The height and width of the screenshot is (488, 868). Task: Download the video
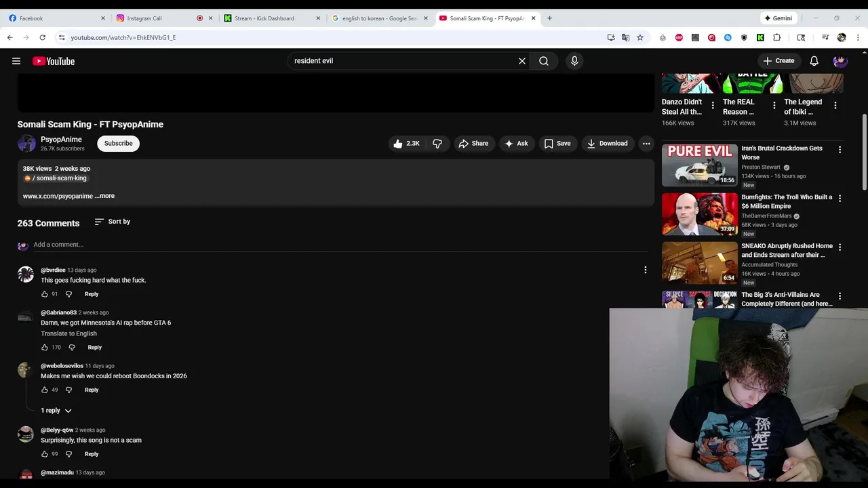pos(608,144)
